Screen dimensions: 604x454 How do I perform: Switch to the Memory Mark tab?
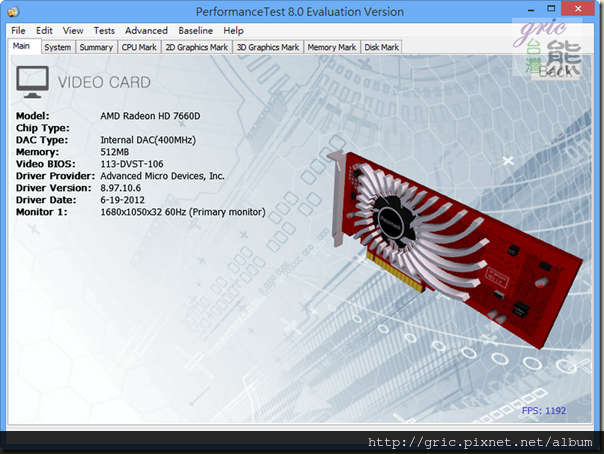(332, 47)
